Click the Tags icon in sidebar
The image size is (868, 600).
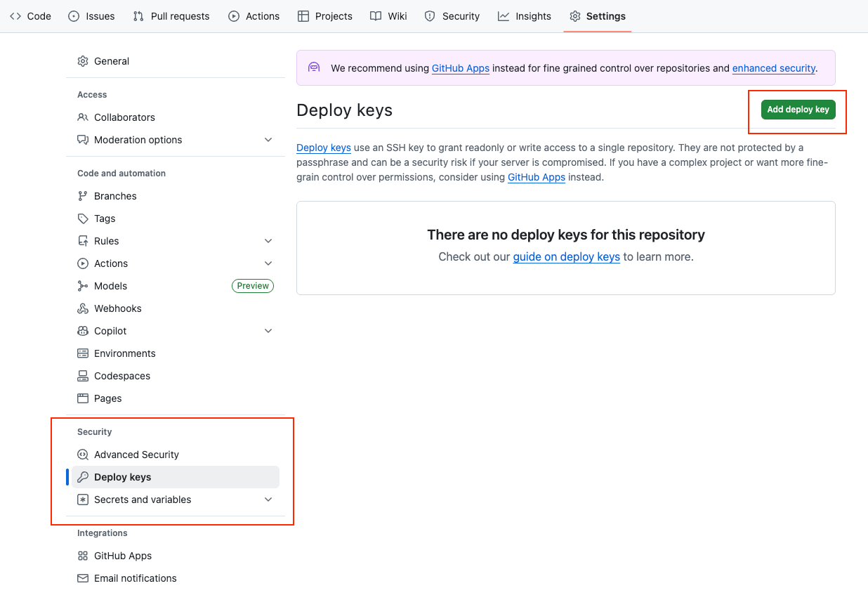pos(83,219)
